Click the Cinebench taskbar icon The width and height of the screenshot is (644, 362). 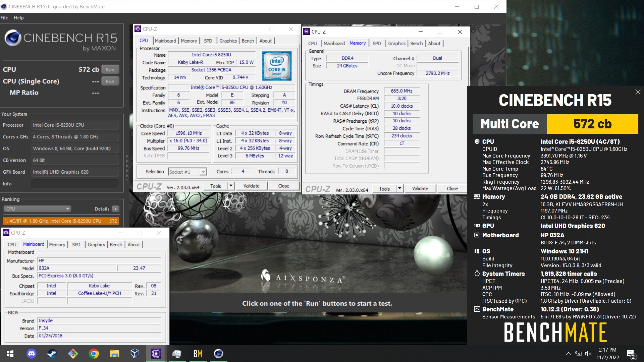point(218,354)
